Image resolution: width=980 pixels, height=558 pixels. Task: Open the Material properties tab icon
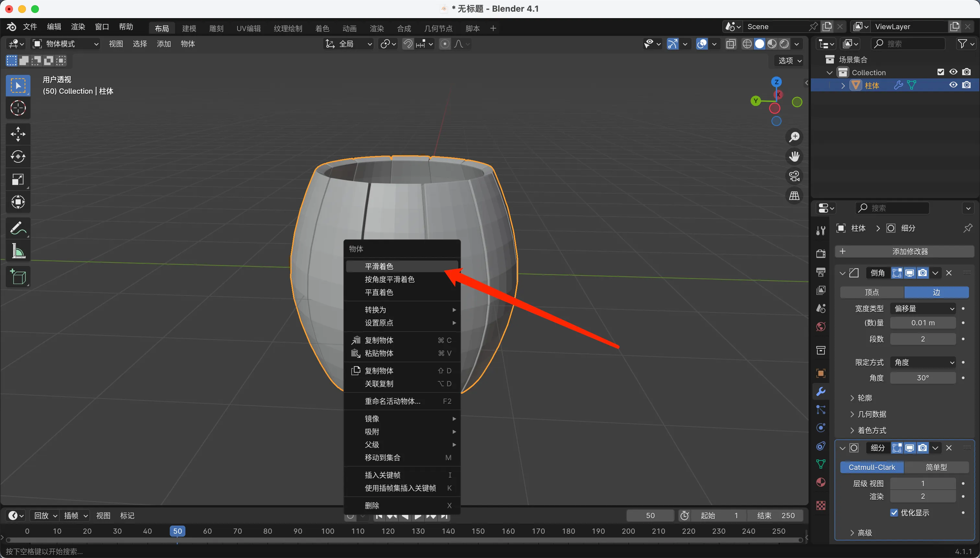[821, 482]
